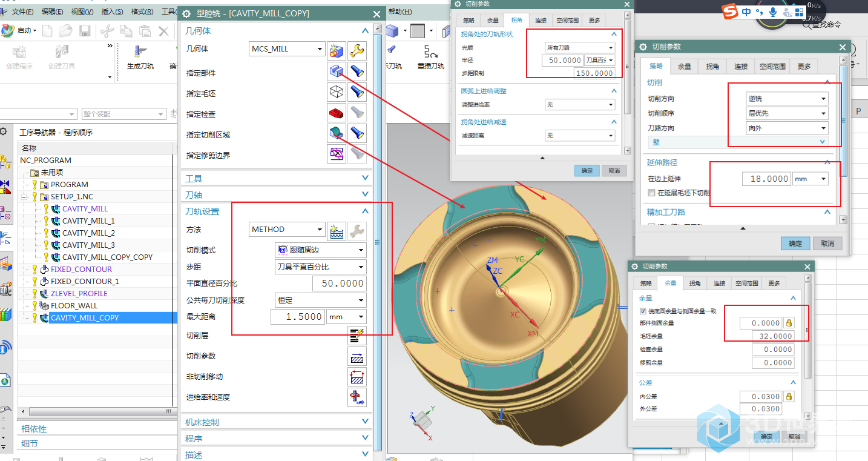Switch to 连接 tab in strategy dialog
This screenshot has height=461, width=868.
(x=741, y=67)
